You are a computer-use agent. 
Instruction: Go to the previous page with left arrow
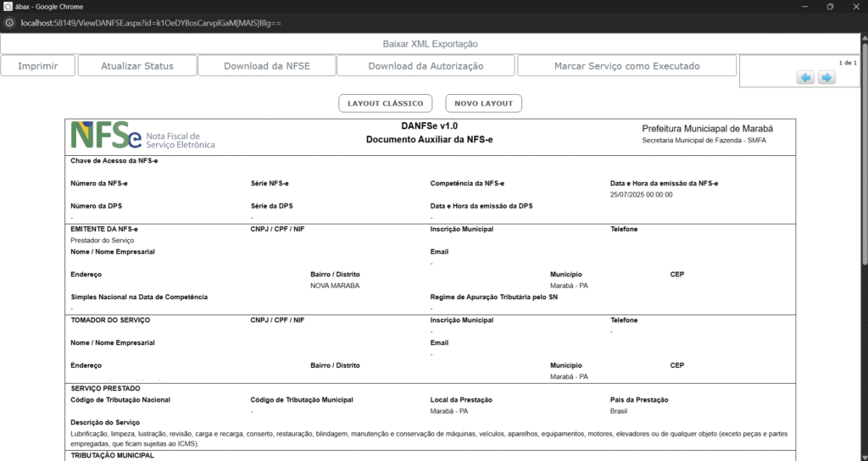(x=805, y=77)
